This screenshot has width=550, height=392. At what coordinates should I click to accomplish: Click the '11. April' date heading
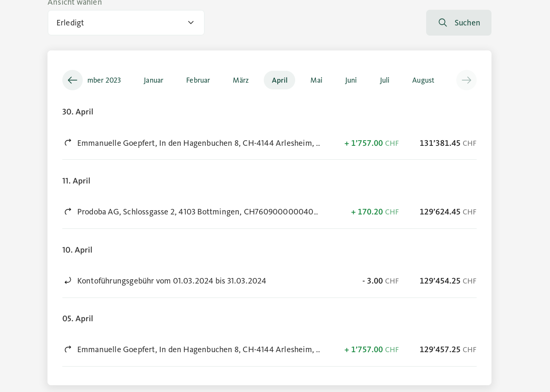click(x=76, y=181)
